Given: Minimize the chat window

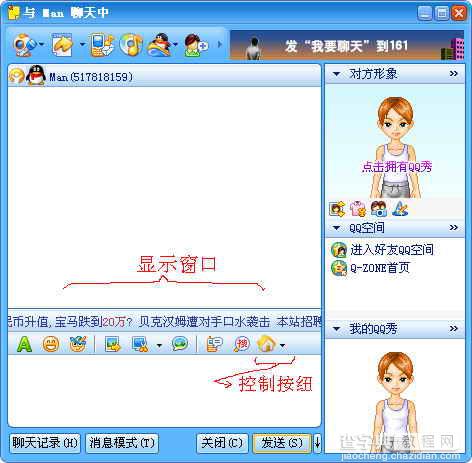Looking at the screenshot, I should coord(425,13).
